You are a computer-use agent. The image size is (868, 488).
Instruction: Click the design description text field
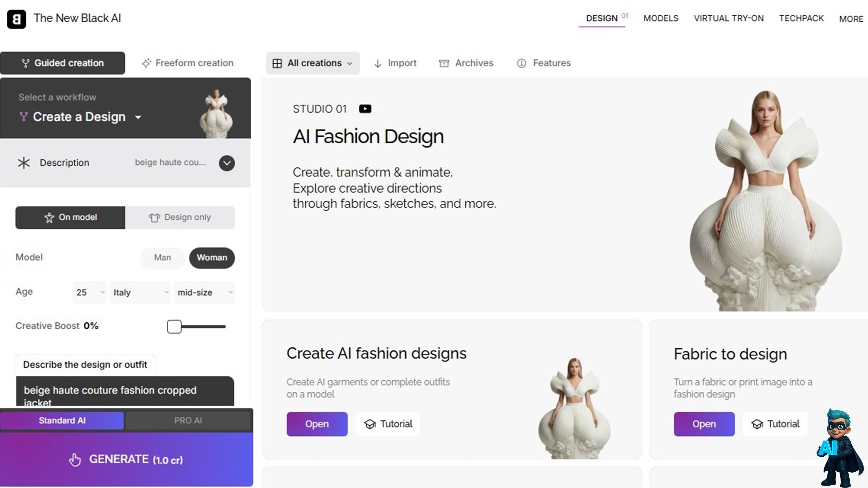[125, 391]
